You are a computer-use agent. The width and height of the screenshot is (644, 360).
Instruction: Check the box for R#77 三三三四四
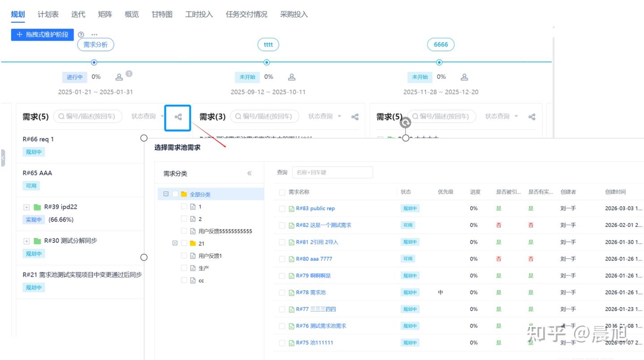(282, 309)
